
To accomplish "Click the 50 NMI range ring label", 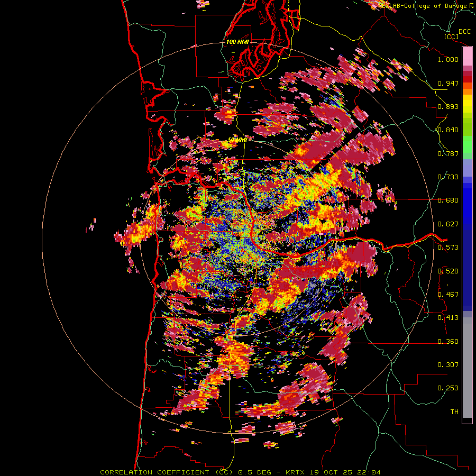I will [x=237, y=140].
